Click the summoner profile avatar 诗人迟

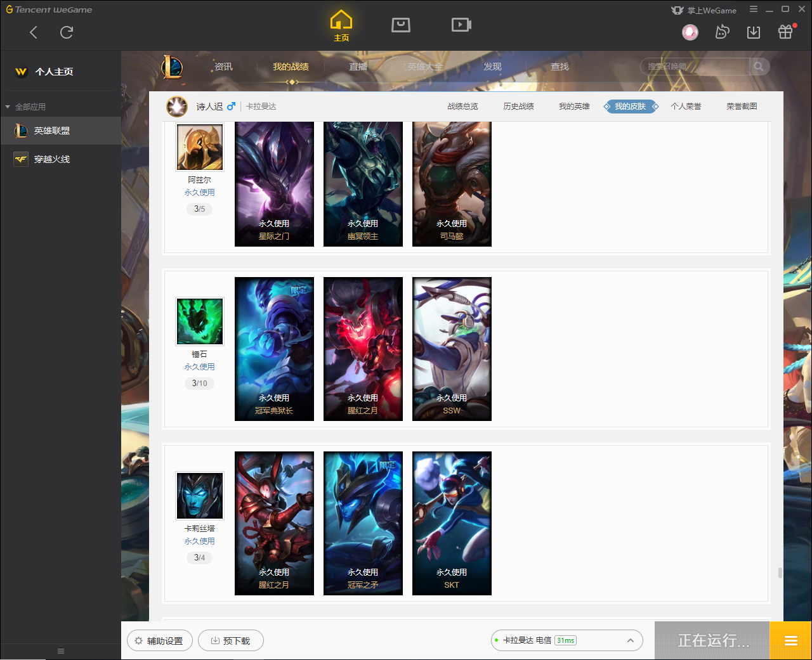pyautogui.click(x=177, y=107)
